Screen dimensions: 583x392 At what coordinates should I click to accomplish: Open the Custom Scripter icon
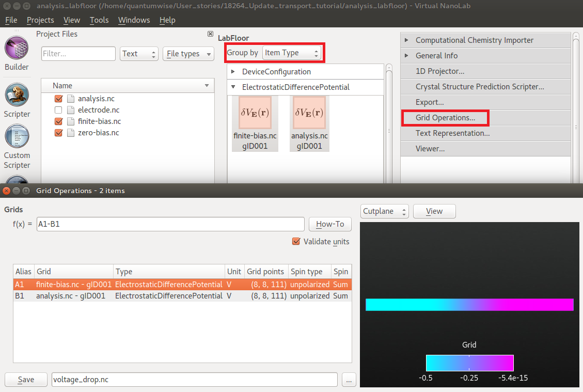(x=17, y=136)
